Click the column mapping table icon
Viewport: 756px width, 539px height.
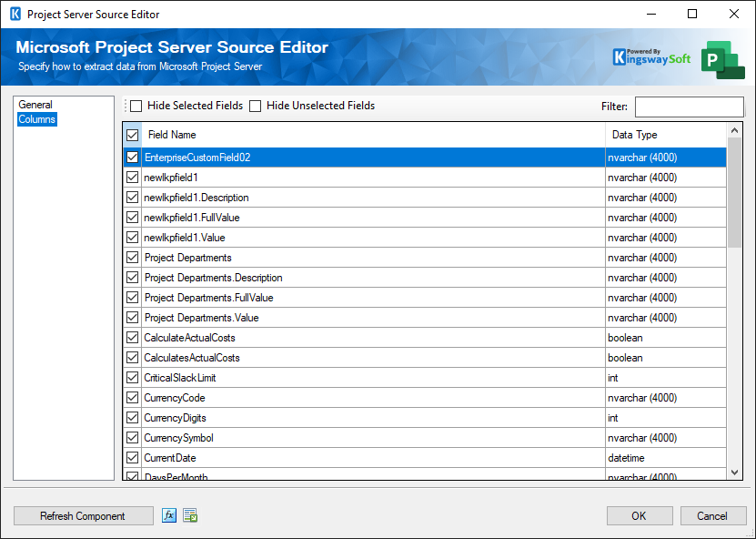pos(190,515)
